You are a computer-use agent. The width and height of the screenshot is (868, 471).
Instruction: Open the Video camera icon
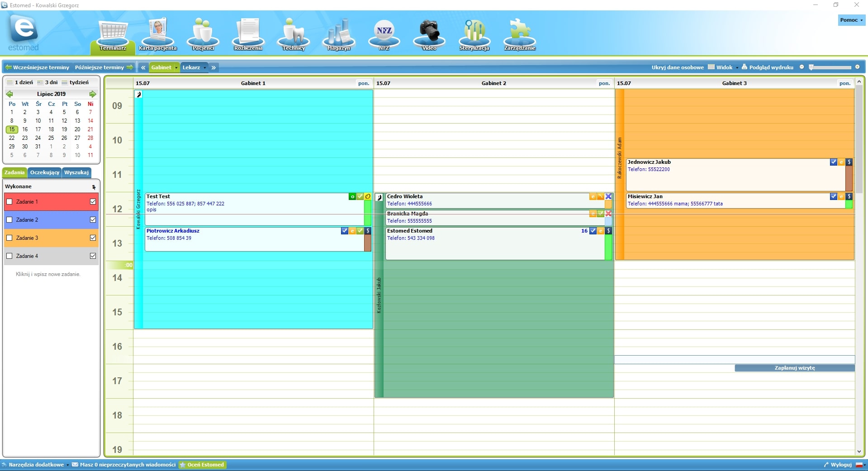tap(429, 34)
